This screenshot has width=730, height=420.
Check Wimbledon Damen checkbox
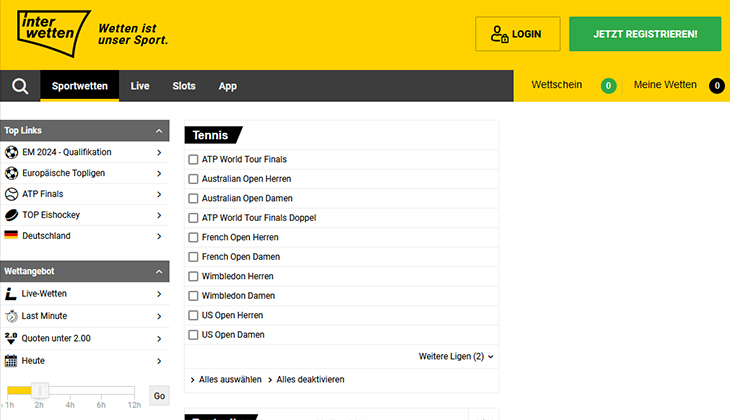193,296
